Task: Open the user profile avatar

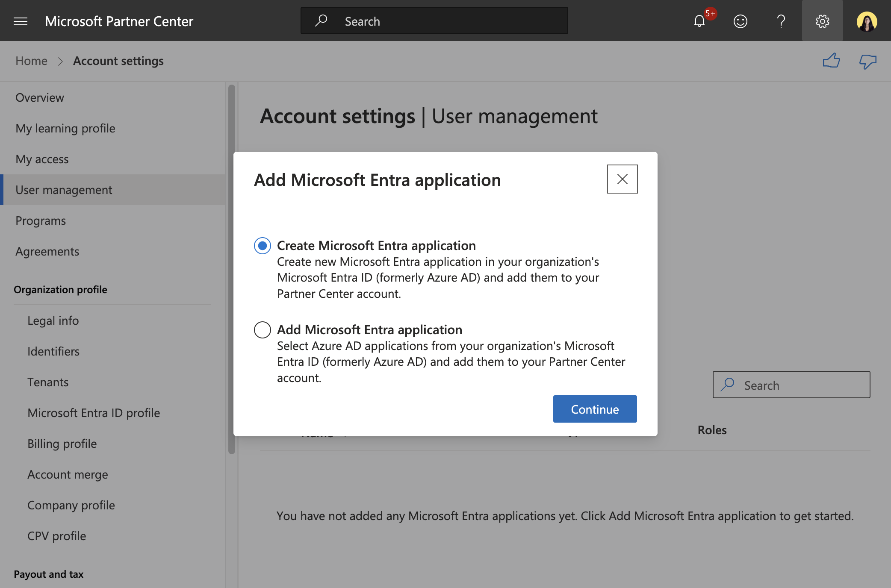Action: [867, 21]
